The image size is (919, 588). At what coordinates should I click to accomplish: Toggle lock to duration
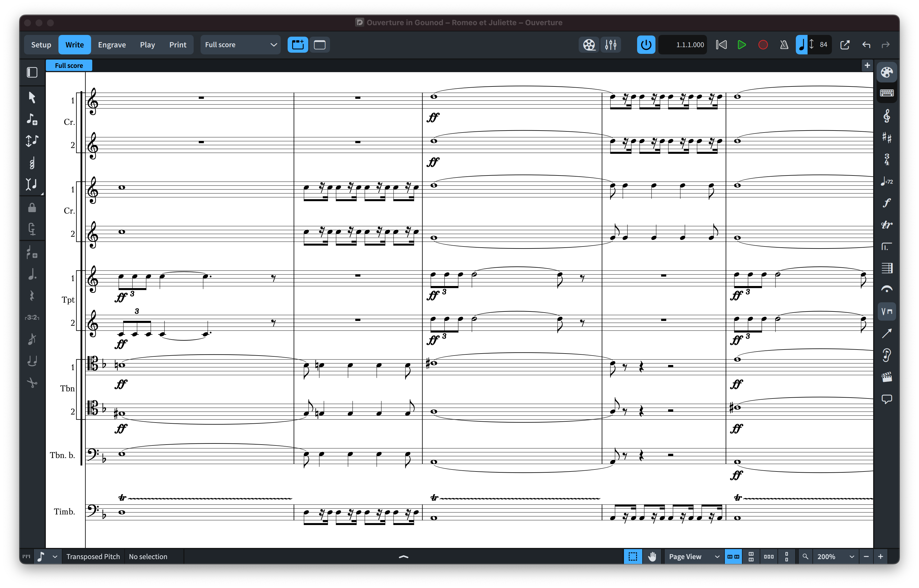point(32,208)
